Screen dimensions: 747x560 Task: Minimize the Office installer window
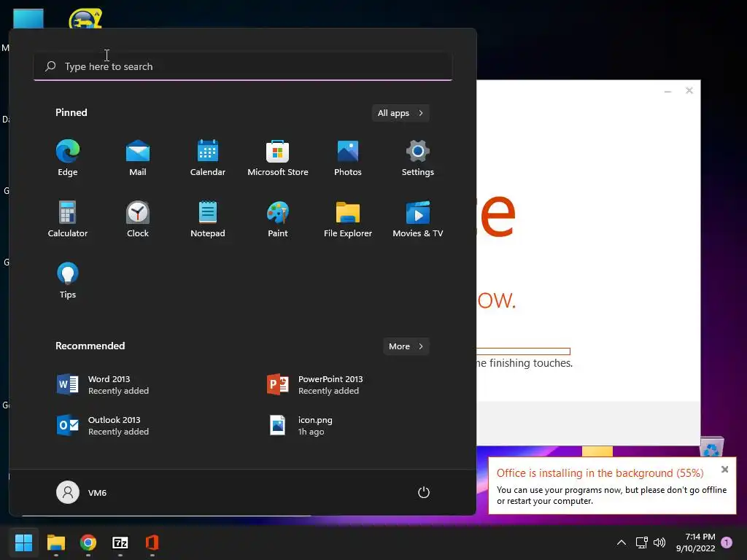(668, 91)
